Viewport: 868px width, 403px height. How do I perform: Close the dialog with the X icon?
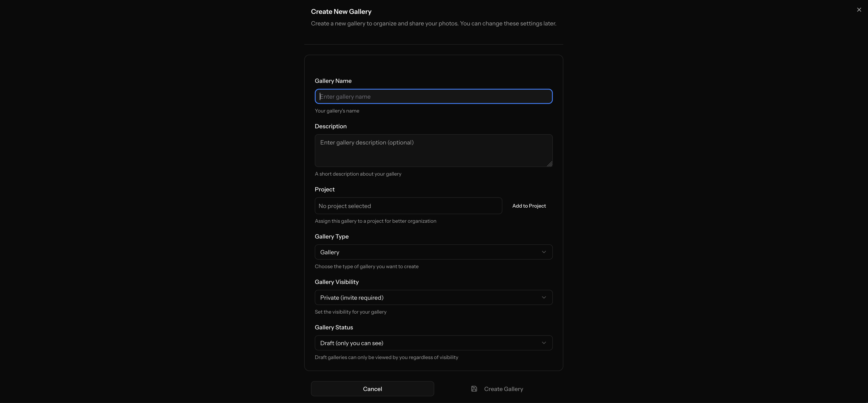859,10
